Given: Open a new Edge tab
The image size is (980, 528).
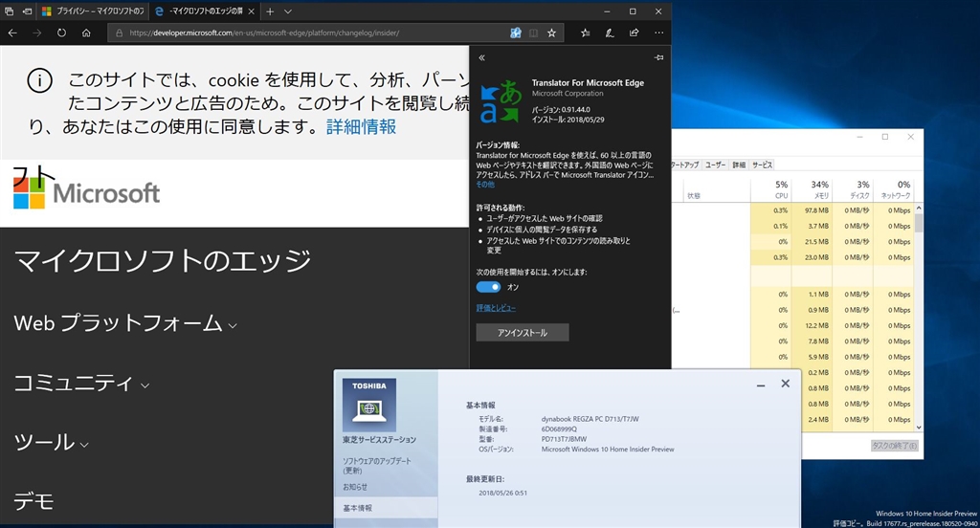Looking at the screenshot, I should (270, 11).
